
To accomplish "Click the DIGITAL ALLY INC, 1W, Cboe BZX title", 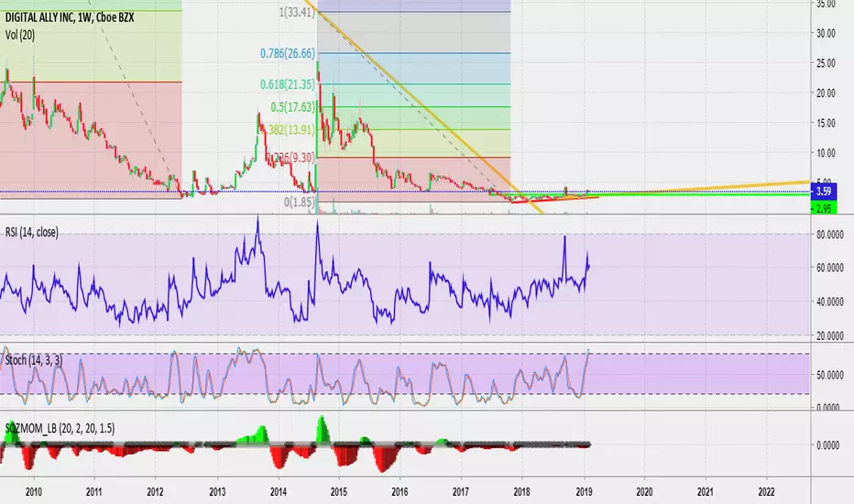I will point(70,17).
